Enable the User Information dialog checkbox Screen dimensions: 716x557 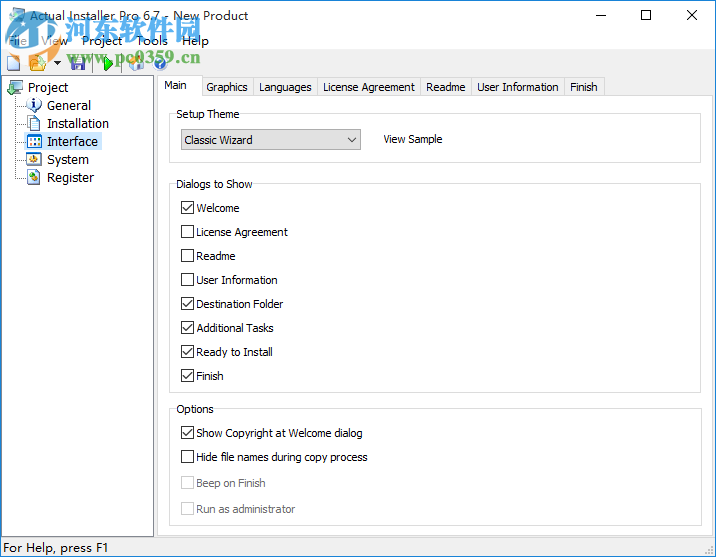(187, 280)
